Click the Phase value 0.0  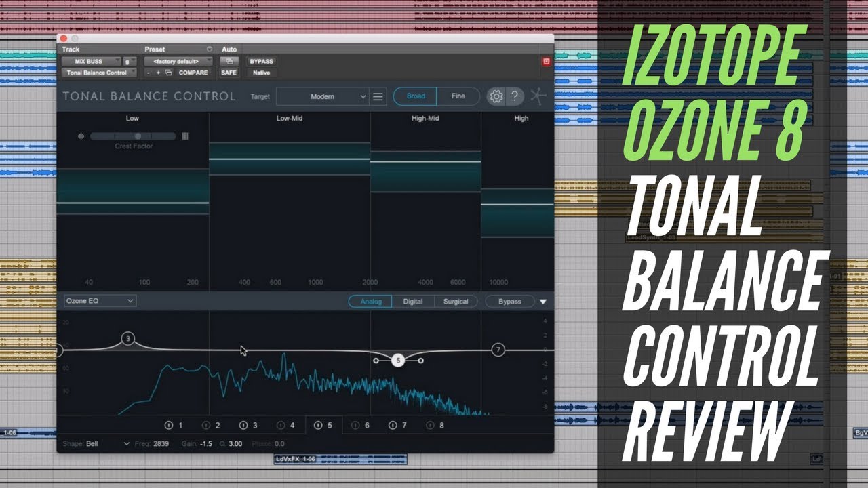pyautogui.click(x=279, y=444)
